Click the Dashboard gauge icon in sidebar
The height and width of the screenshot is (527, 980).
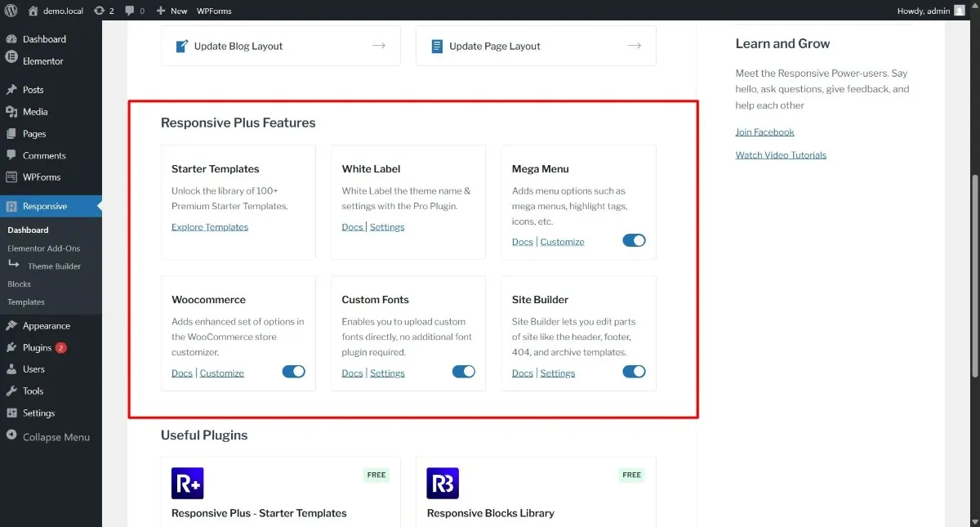[11, 38]
